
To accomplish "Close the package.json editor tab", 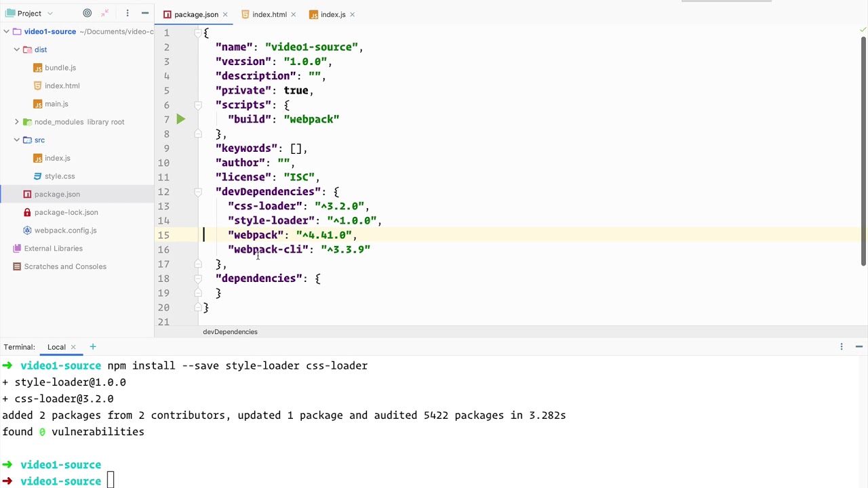I will pyautogui.click(x=225, y=14).
